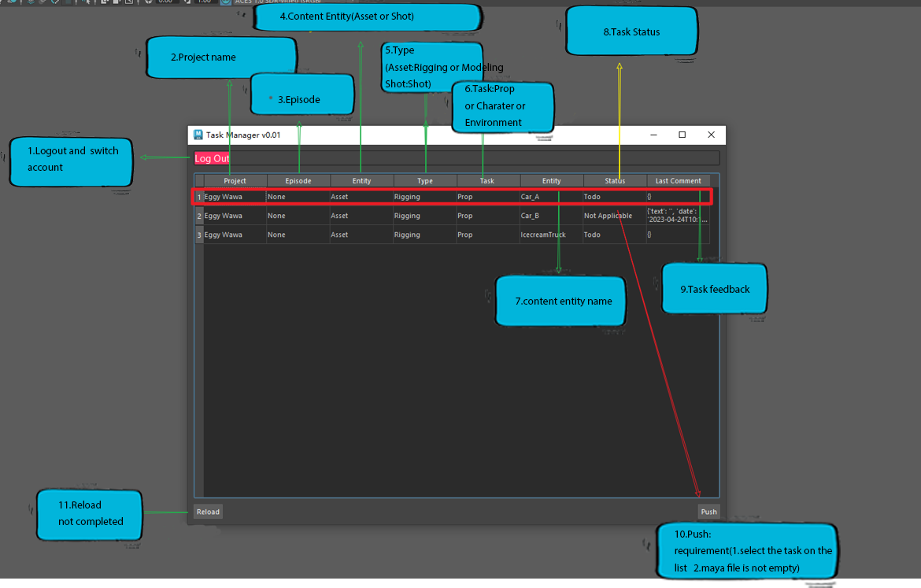The width and height of the screenshot is (921, 588).
Task: Click the Not Applicable status cell
Action: pyautogui.click(x=614, y=216)
